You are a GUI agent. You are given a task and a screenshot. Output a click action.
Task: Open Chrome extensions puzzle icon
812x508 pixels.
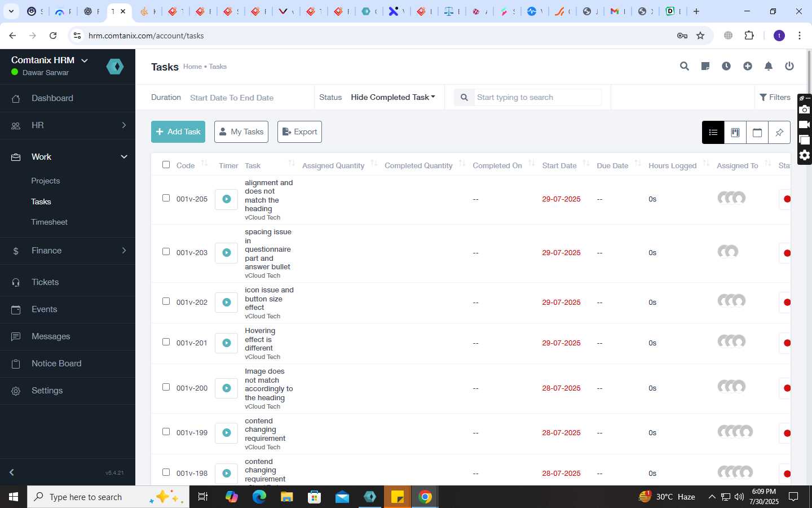pyautogui.click(x=749, y=36)
